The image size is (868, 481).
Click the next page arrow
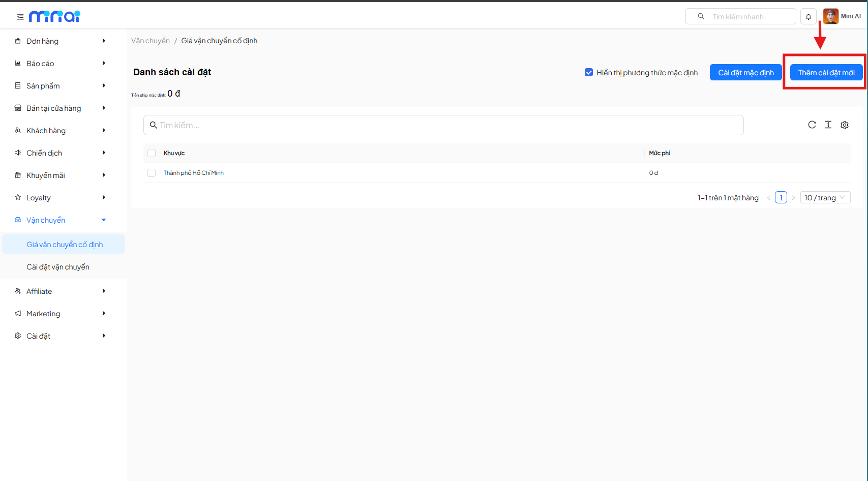tap(793, 198)
